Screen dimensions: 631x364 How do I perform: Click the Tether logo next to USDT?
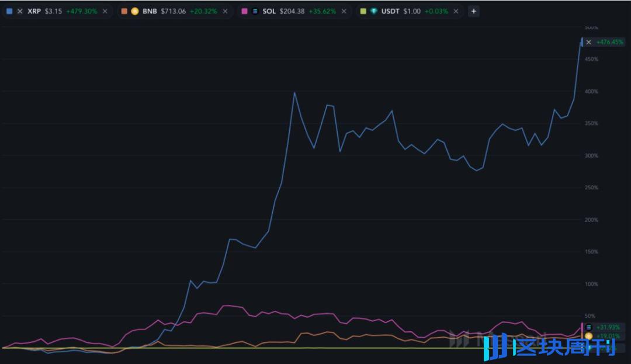[x=373, y=11]
